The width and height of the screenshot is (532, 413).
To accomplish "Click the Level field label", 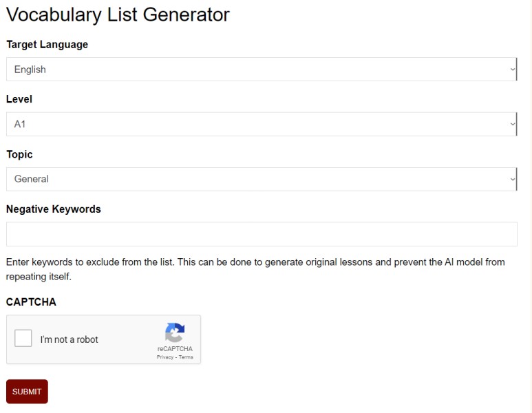I will 19,99.
